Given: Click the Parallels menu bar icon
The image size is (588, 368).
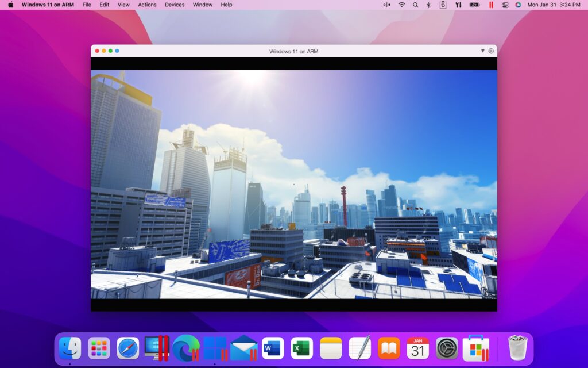Looking at the screenshot, I should click(x=491, y=5).
